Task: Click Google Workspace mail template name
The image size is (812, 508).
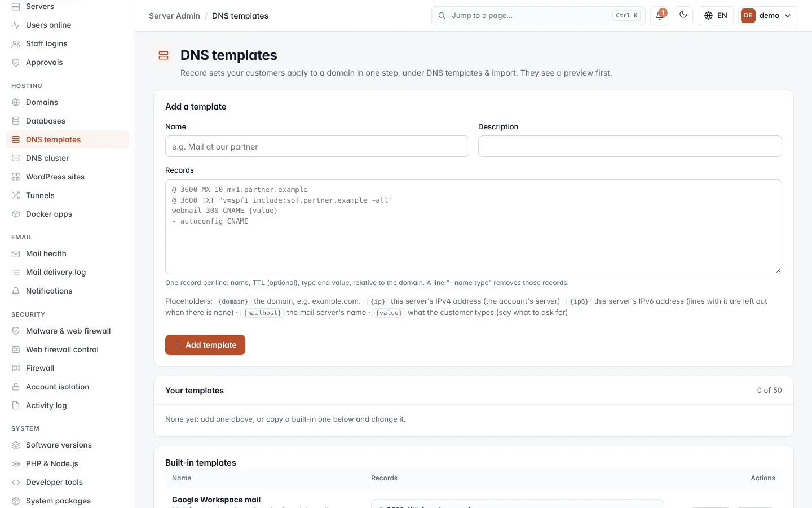Action: [x=216, y=500]
